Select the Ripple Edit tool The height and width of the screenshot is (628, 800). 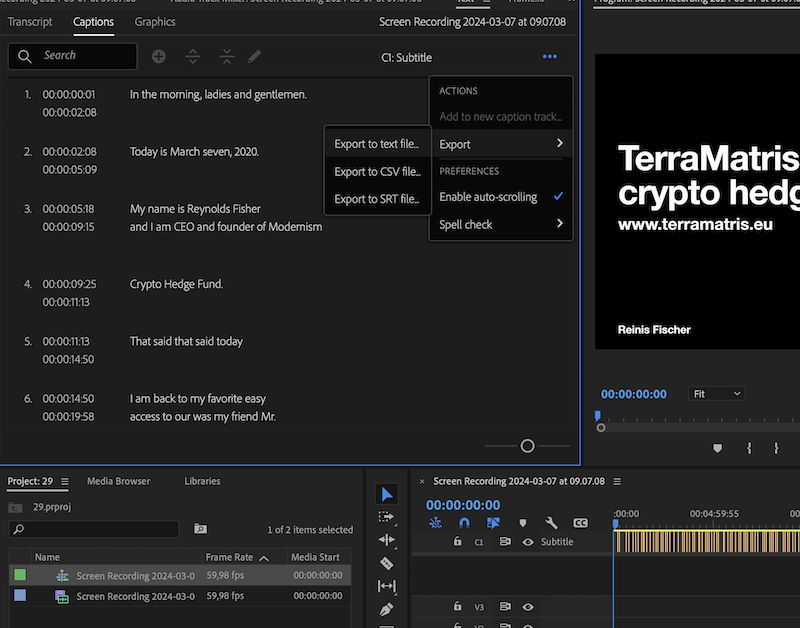tap(387, 540)
